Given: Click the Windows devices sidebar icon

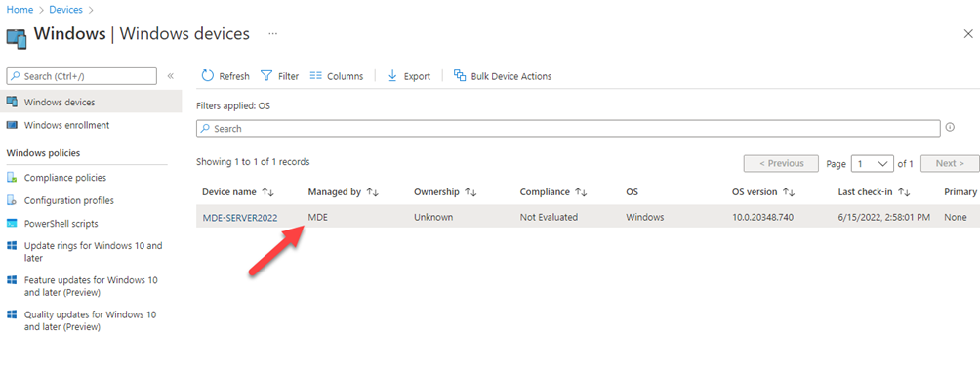Looking at the screenshot, I should pyautogui.click(x=12, y=102).
